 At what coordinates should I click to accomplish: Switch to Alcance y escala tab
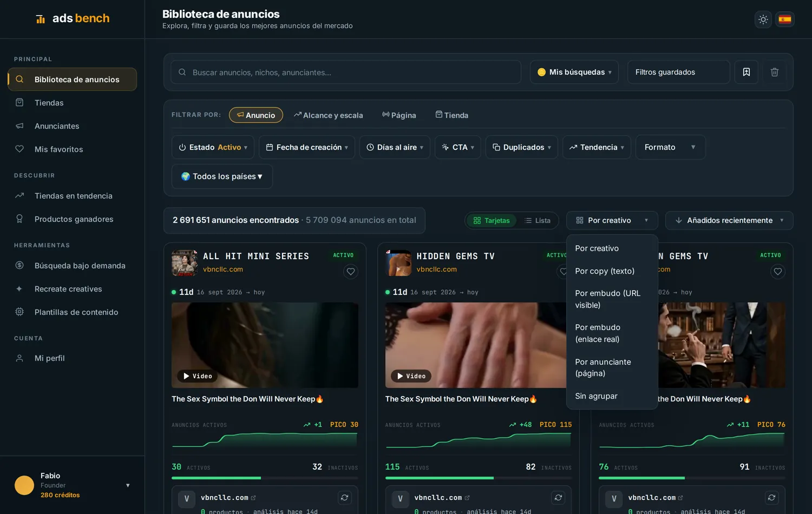tap(329, 115)
